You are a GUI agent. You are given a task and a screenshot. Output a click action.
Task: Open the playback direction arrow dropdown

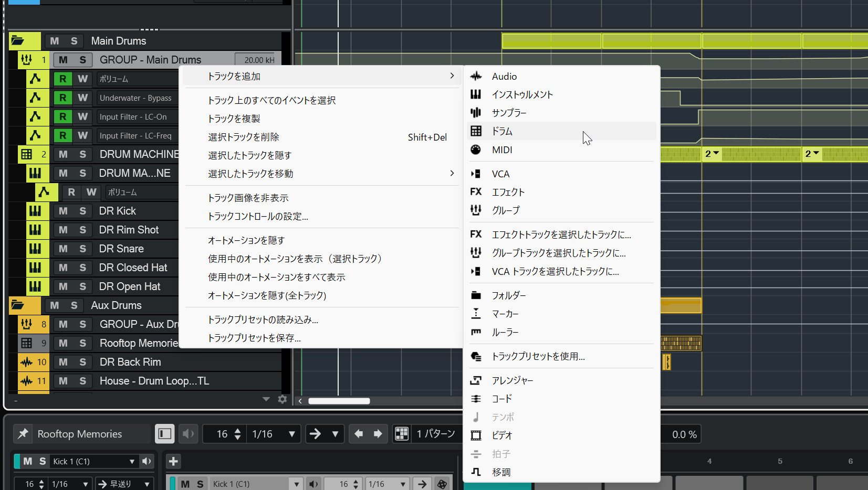click(x=335, y=434)
